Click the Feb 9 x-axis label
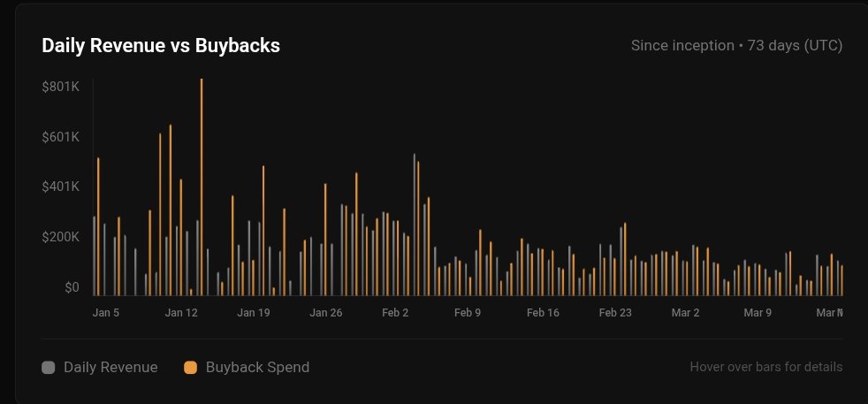868x404 pixels. point(468,313)
